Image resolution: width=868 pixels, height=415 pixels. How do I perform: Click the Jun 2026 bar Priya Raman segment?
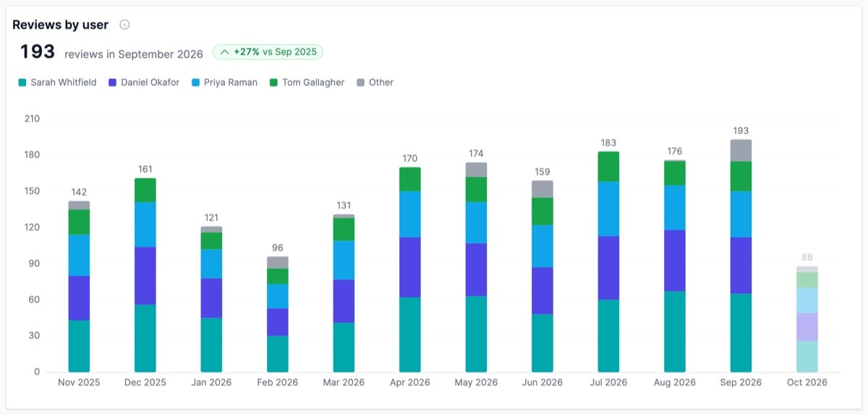(x=542, y=246)
